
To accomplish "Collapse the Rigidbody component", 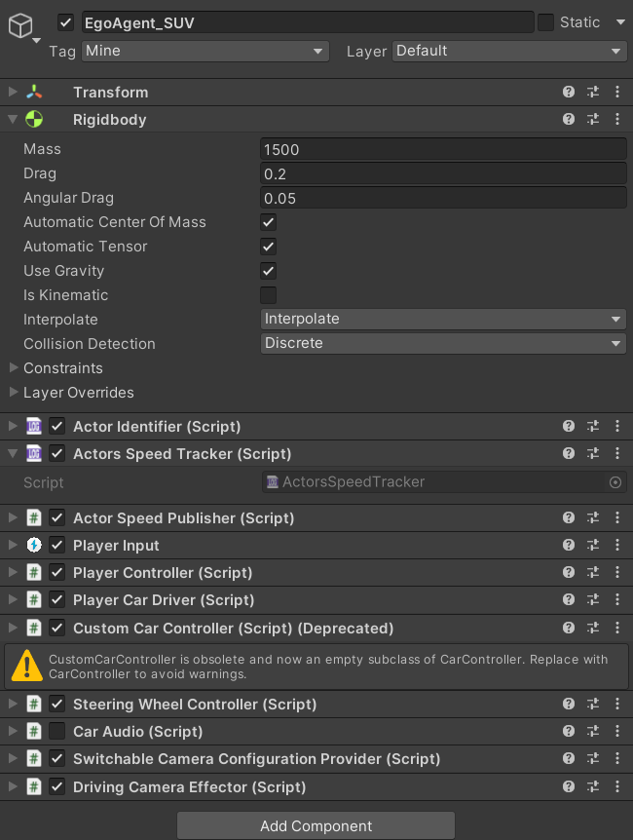I will pos(13,119).
